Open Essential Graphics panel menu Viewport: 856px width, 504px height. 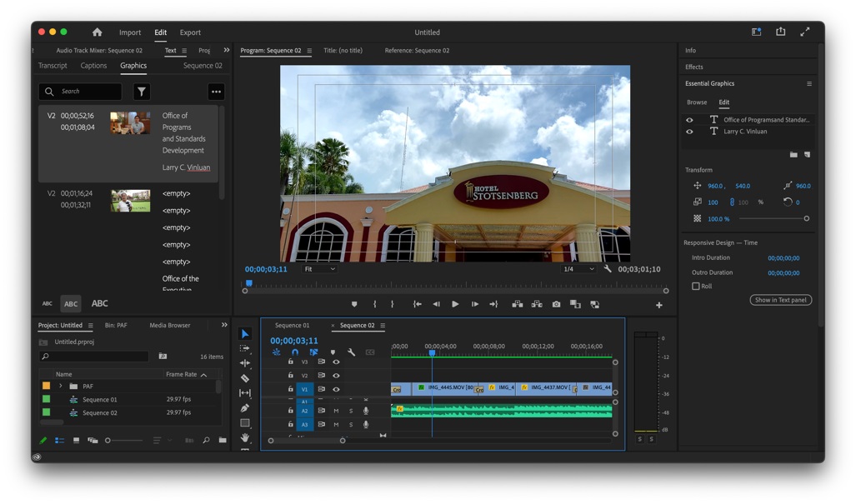coord(809,83)
